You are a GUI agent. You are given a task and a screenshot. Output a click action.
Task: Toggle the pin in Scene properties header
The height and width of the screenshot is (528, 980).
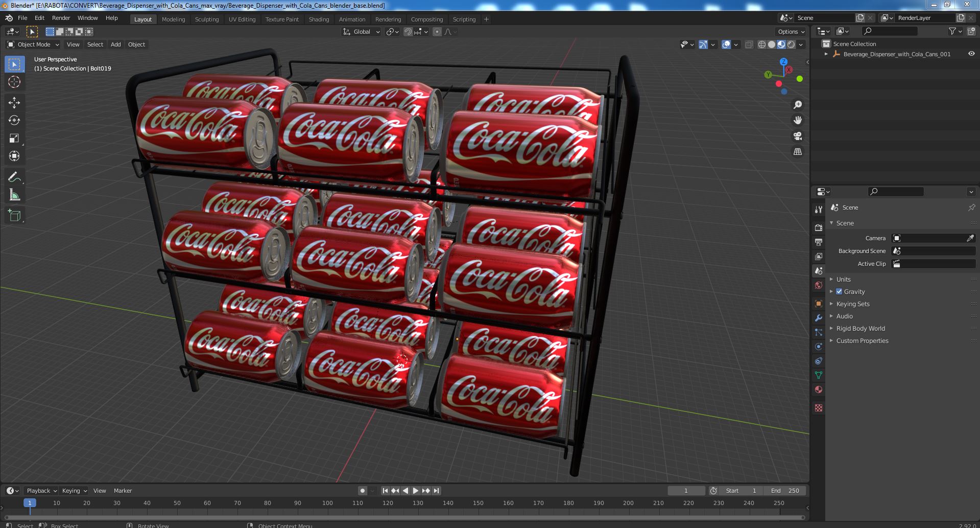click(x=971, y=208)
